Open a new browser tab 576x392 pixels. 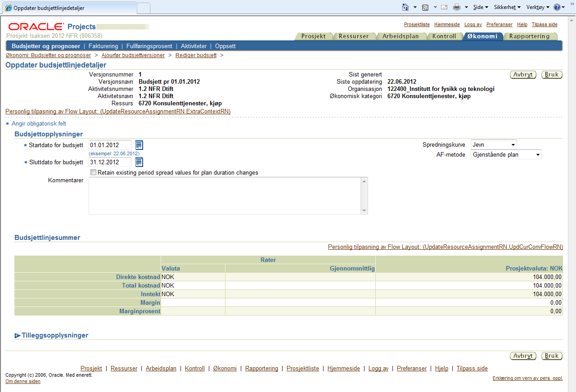click(144, 8)
